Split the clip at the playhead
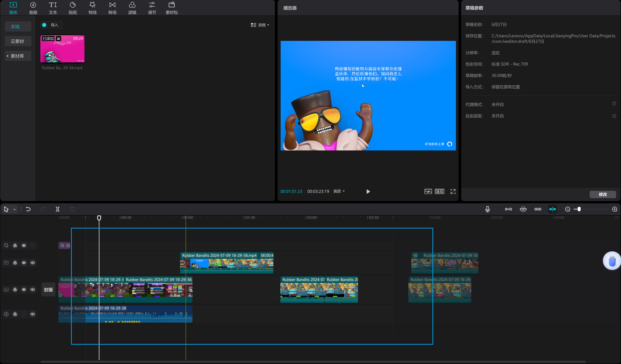The height and width of the screenshot is (364, 621). click(x=57, y=209)
